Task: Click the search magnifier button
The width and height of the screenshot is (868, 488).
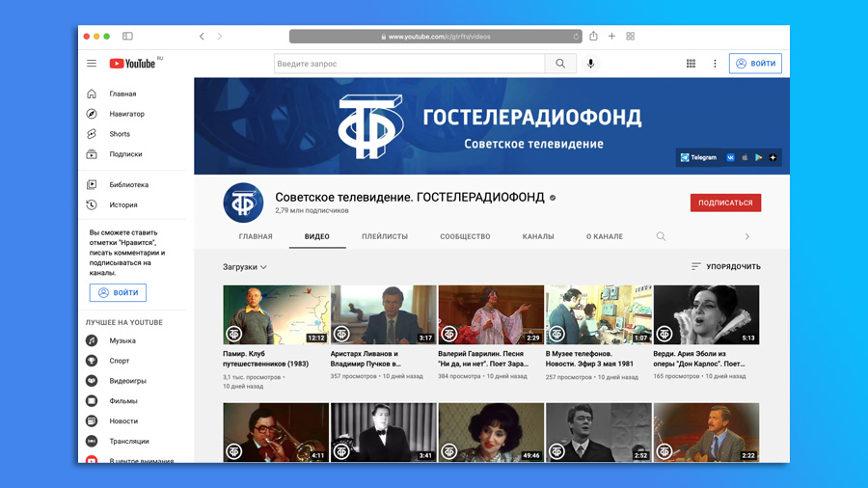Action: point(560,64)
